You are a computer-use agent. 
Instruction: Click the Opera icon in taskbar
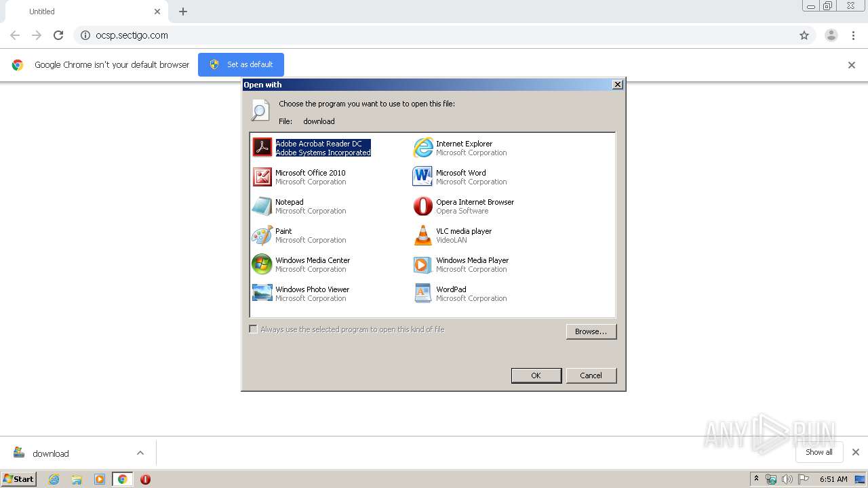(x=145, y=479)
